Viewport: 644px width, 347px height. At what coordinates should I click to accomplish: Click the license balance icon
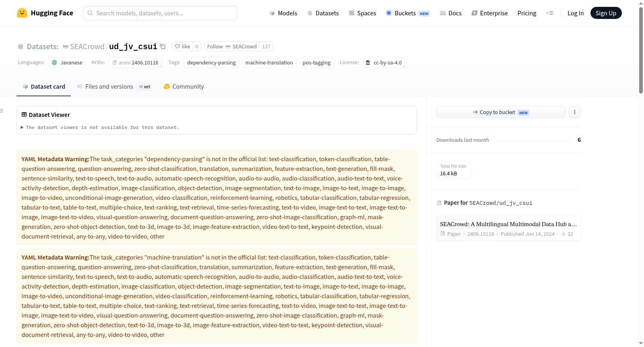tap(368, 62)
